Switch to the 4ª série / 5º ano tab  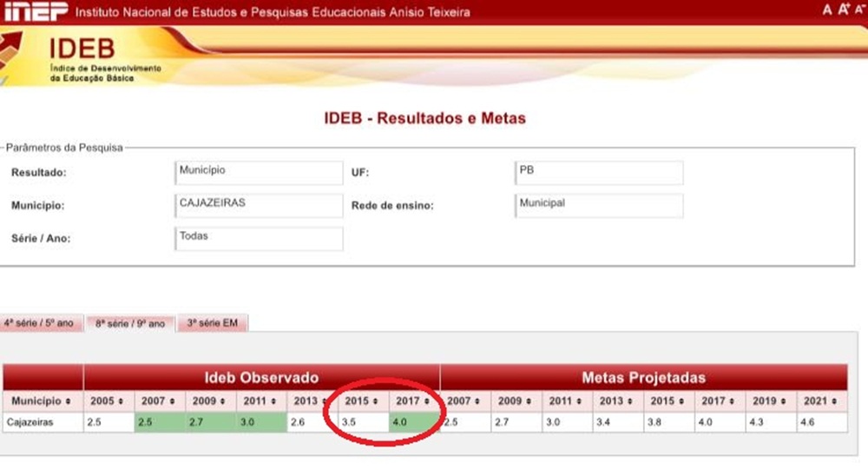click(40, 323)
